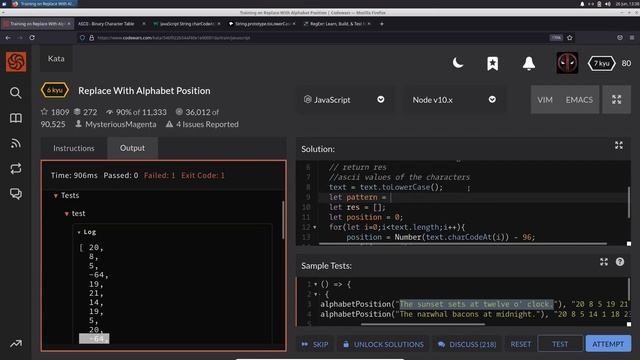Click the SKIP button

[315, 344]
